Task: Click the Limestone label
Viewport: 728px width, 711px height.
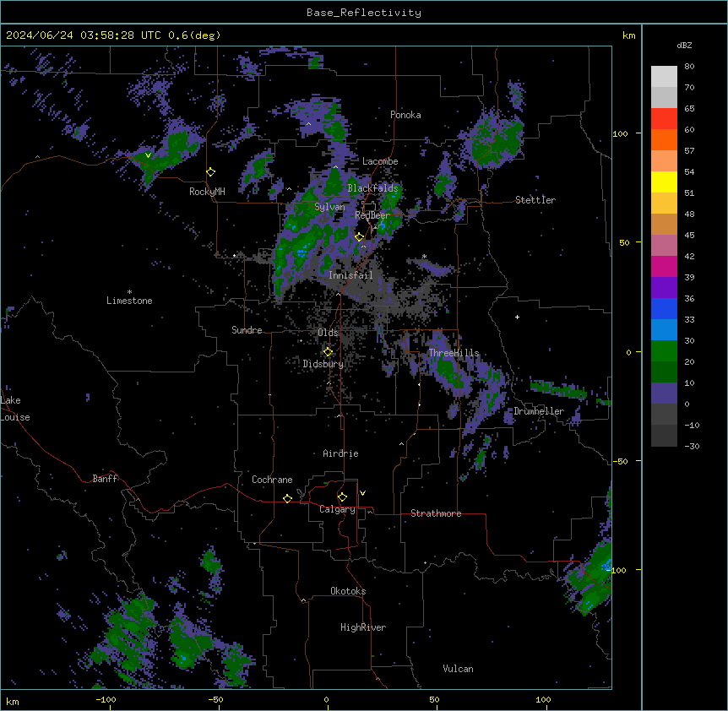Action: 129,301
